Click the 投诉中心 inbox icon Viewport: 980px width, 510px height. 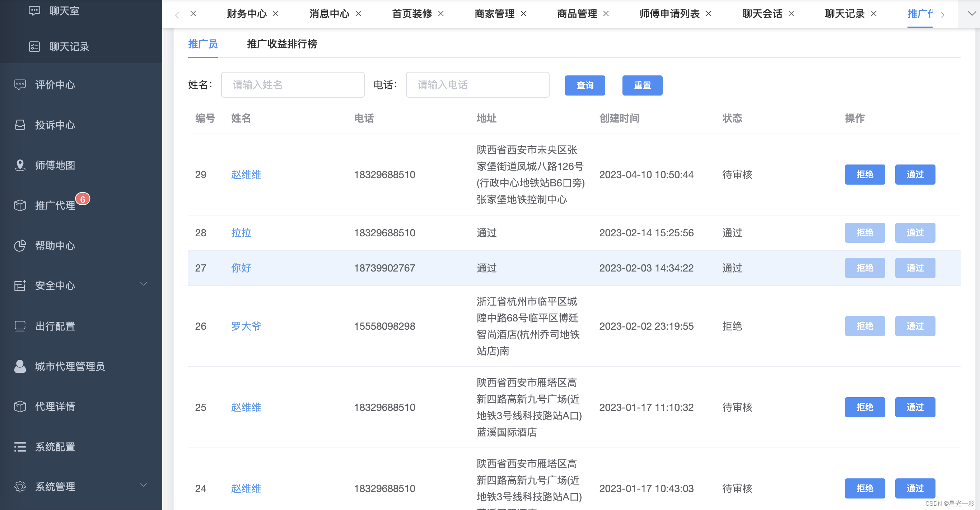tap(20, 125)
